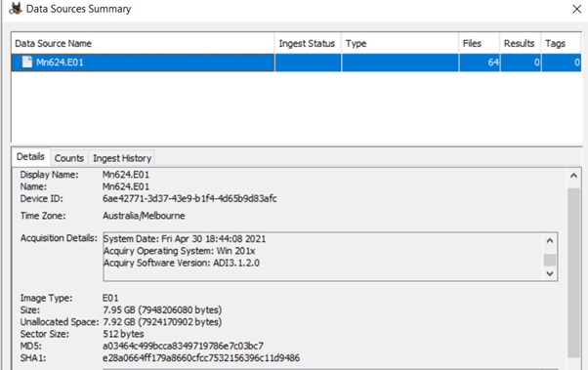
Task: Click up arrow of Details panel scrollbar
Action: (x=573, y=176)
